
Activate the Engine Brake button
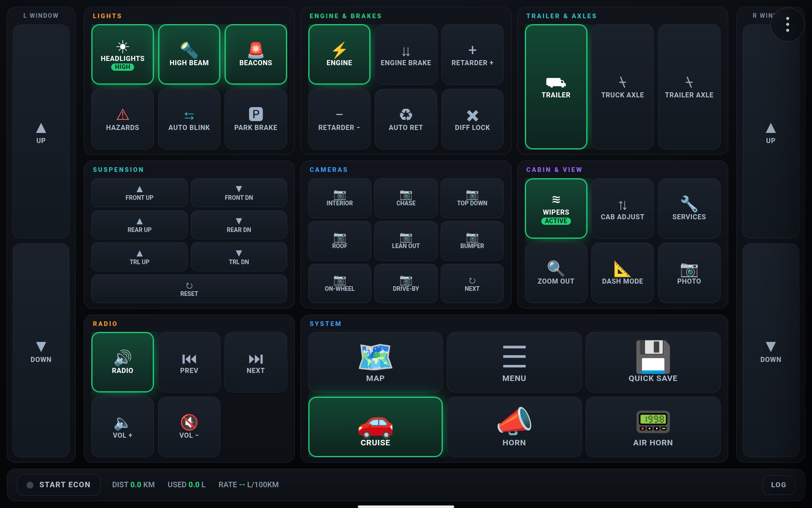[406, 54]
